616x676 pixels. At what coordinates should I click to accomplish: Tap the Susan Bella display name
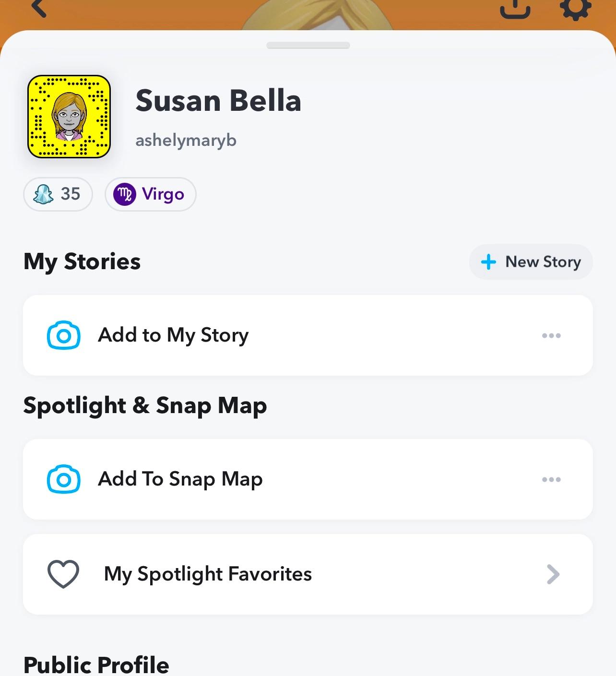coord(218,101)
